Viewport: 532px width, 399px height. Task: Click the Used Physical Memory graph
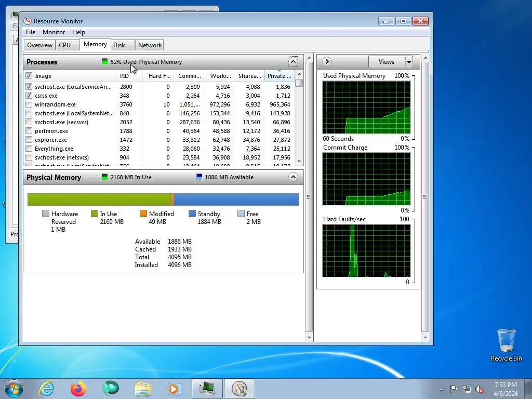click(x=366, y=107)
